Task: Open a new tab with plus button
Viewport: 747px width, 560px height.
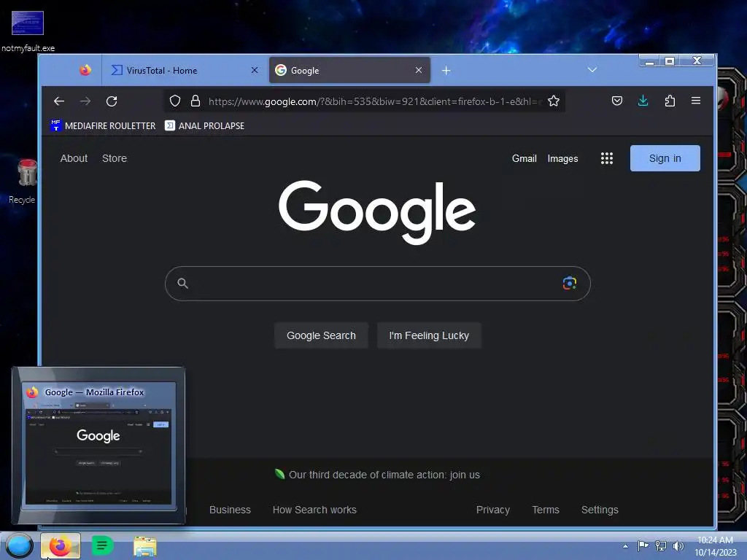Action: click(446, 71)
